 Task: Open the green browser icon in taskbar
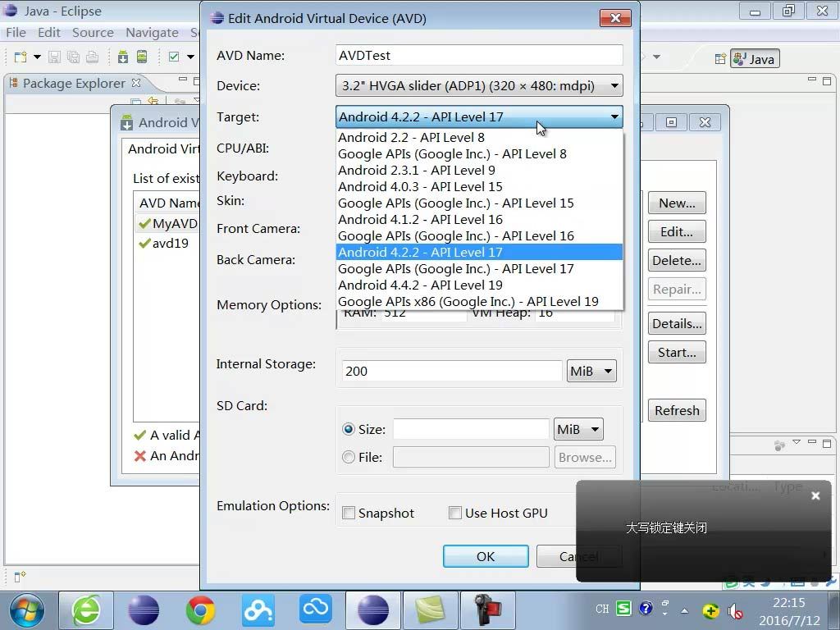(x=85, y=610)
